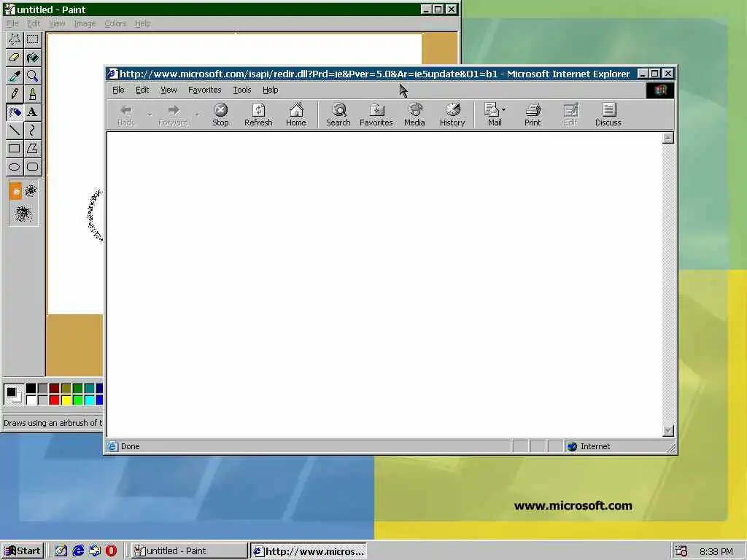Click the Forward button in Internet Explorer
Image resolution: width=747 pixels, height=560 pixels.
point(173,114)
